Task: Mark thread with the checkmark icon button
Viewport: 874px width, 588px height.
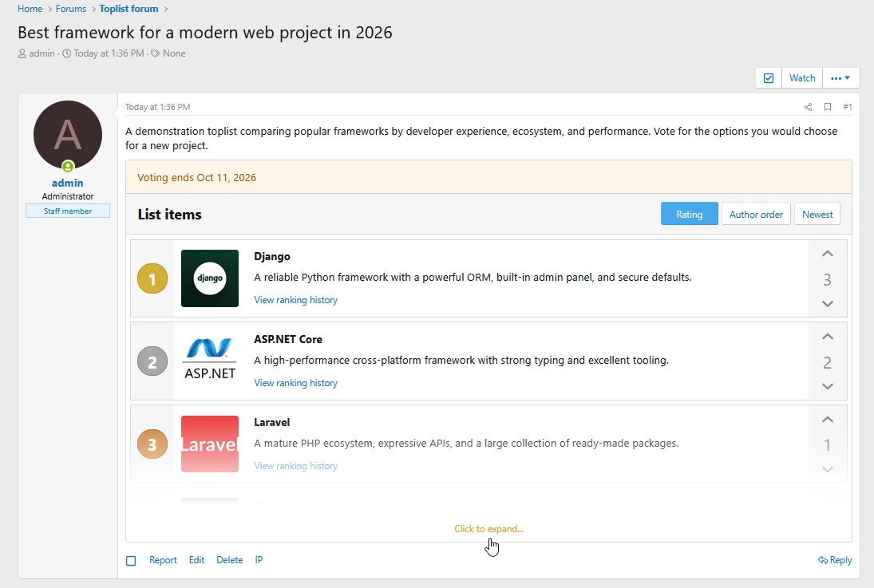Action: tap(769, 78)
